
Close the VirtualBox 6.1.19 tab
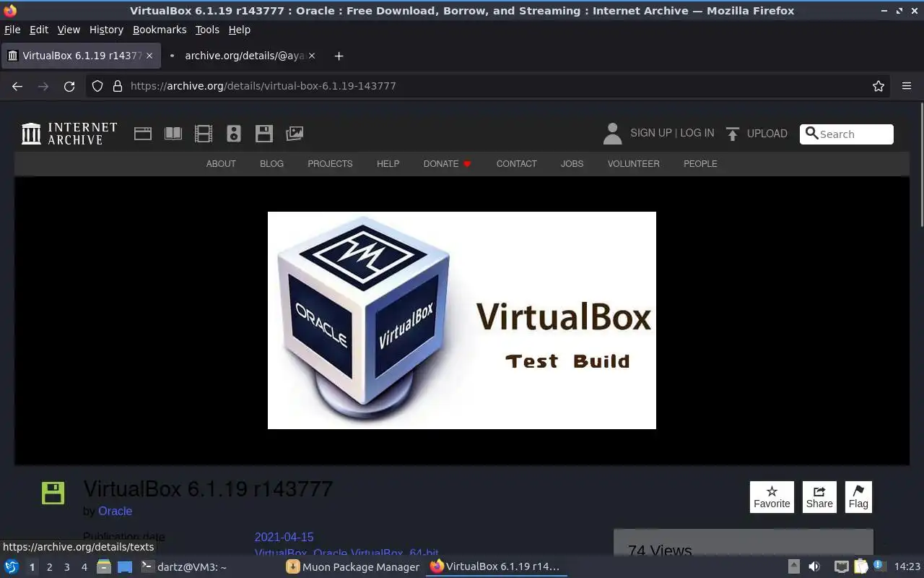point(149,56)
